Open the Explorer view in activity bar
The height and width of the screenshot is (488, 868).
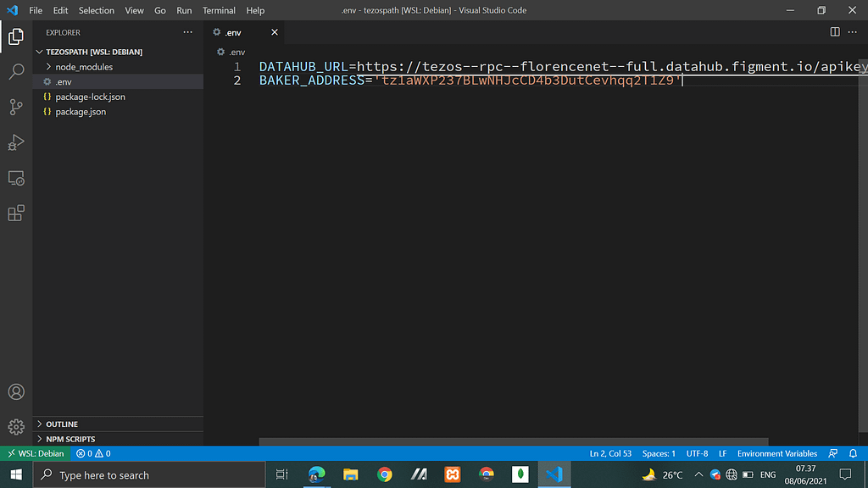coord(16,36)
